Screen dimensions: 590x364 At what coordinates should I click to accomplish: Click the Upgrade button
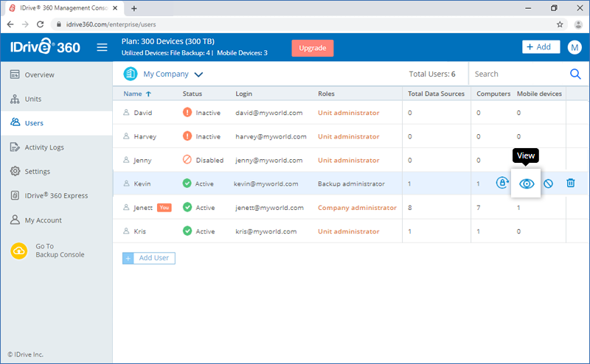(312, 48)
